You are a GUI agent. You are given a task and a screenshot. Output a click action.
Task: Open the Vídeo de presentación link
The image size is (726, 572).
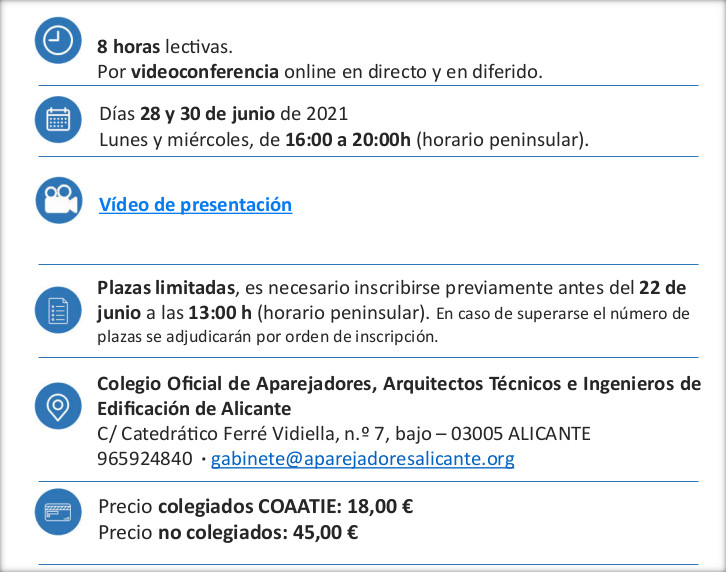pos(195,205)
